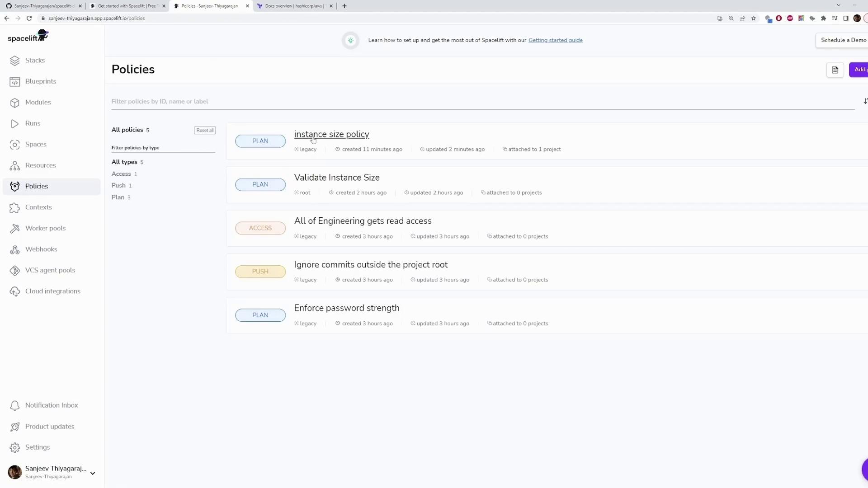Filter policies by Access type
Image resolution: width=868 pixels, height=488 pixels.
tap(121, 174)
